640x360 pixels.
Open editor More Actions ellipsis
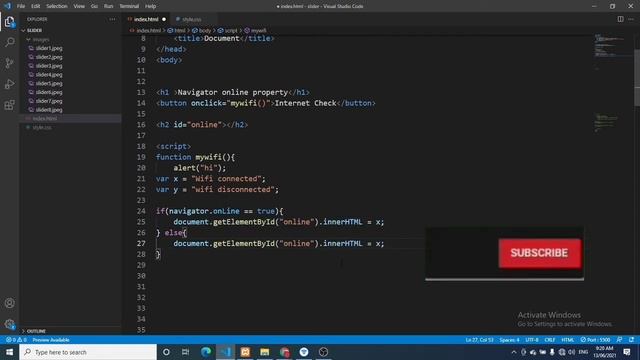tap(631, 19)
